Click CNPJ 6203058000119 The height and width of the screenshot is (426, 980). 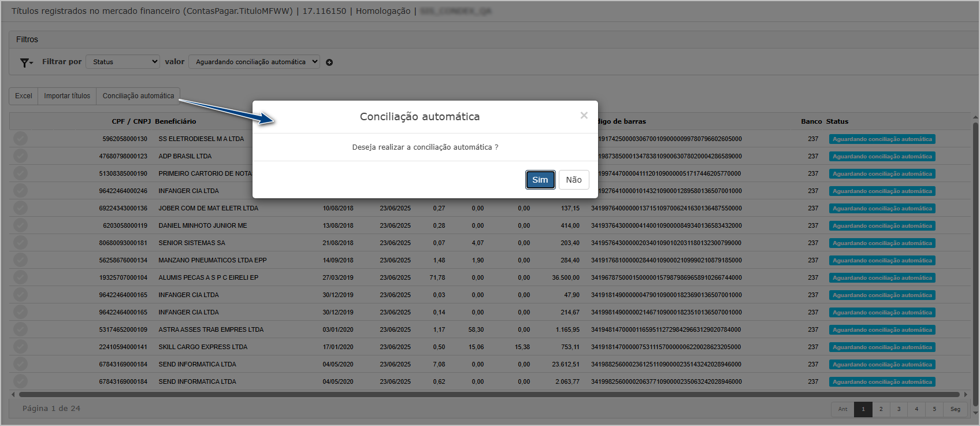125,225
